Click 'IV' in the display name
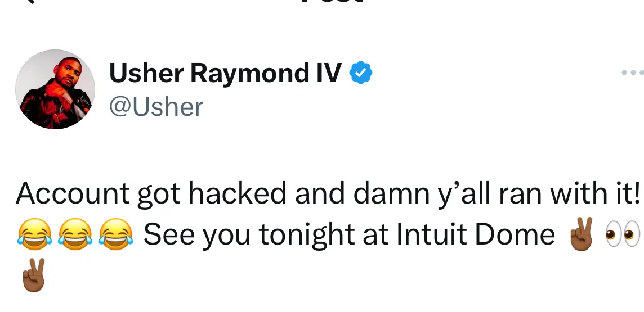644x312 pixels. pos(327,73)
